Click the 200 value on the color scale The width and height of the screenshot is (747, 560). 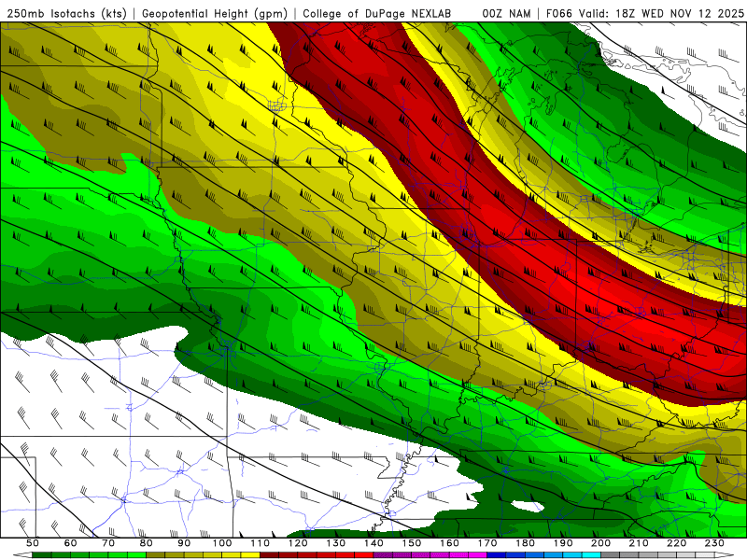tap(600, 543)
